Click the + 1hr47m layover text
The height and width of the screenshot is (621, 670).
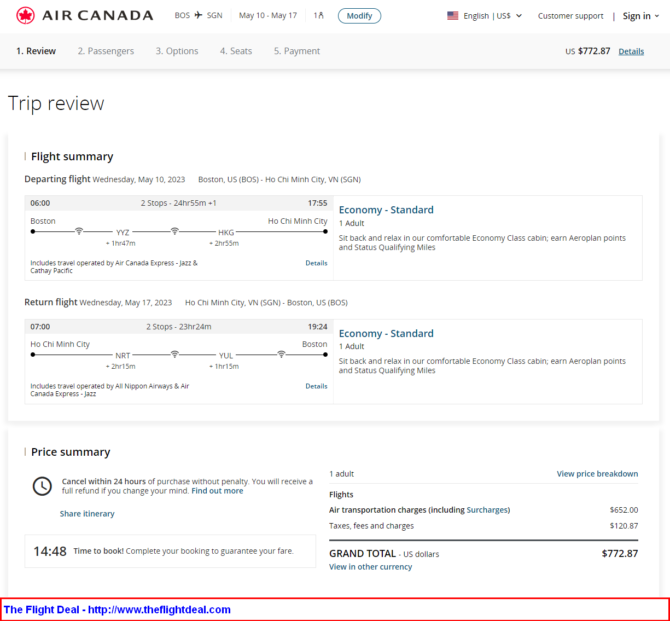[x=120, y=243]
